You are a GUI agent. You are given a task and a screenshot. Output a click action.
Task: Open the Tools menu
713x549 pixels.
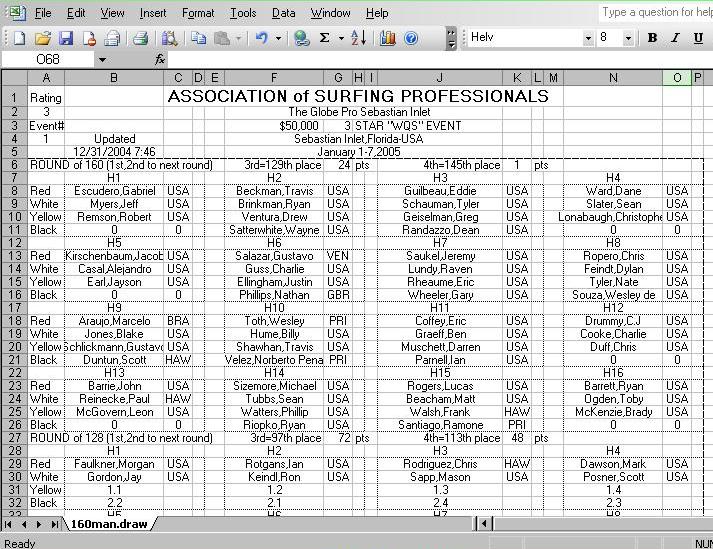click(x=243, y=13)
